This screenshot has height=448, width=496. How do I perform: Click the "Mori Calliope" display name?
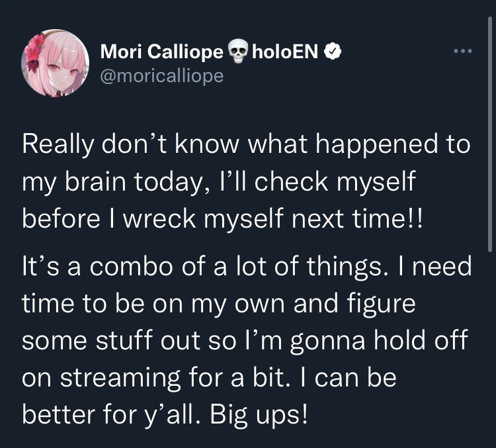pos(161,53)
